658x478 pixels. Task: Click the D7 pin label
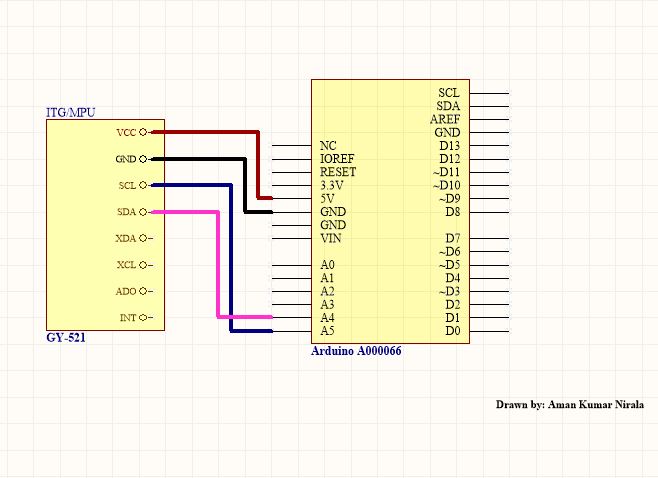click(x=453, y=238)
